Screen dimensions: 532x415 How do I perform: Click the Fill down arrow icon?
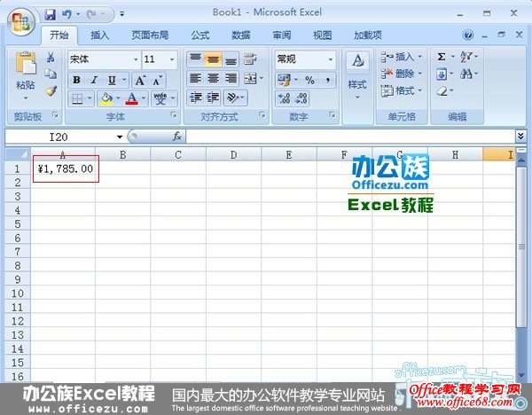click(x=442, y=74)
